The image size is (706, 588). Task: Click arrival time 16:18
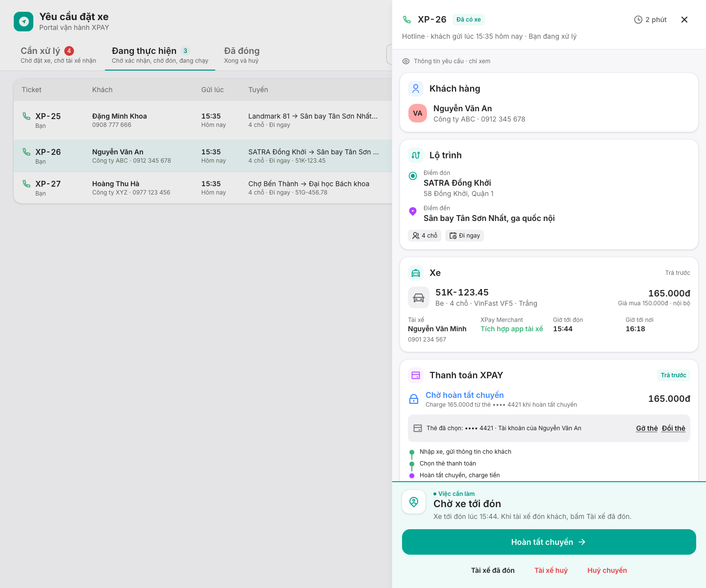[x=635, y=329]
